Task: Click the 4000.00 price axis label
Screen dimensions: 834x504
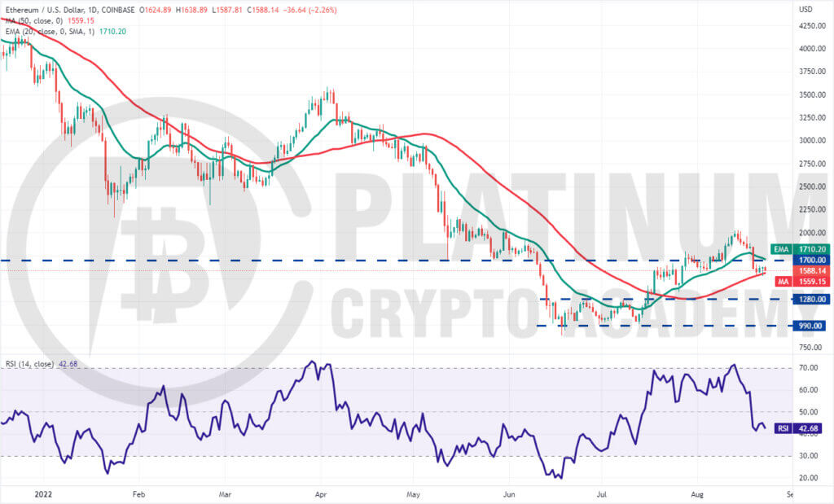Action: [x=812, y=48]
